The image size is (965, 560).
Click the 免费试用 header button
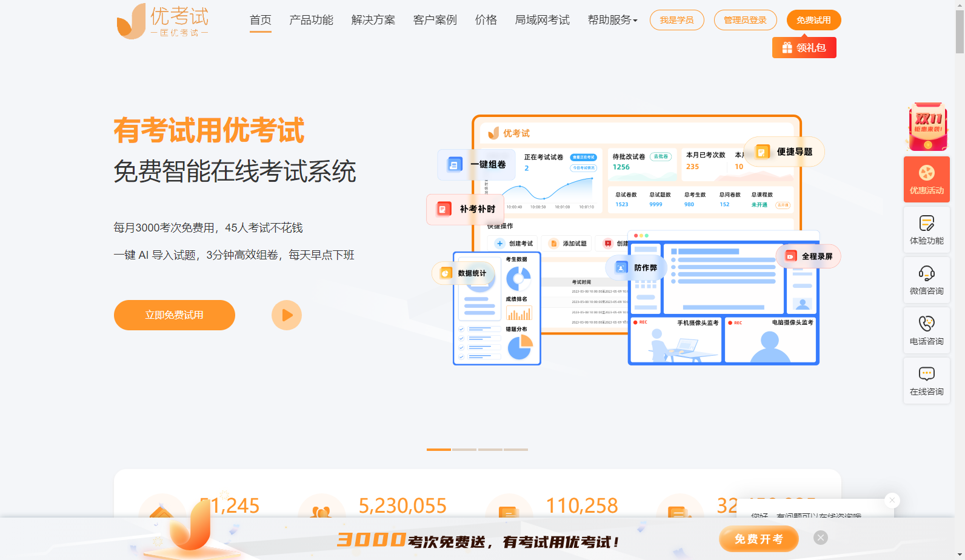(813, 20)
